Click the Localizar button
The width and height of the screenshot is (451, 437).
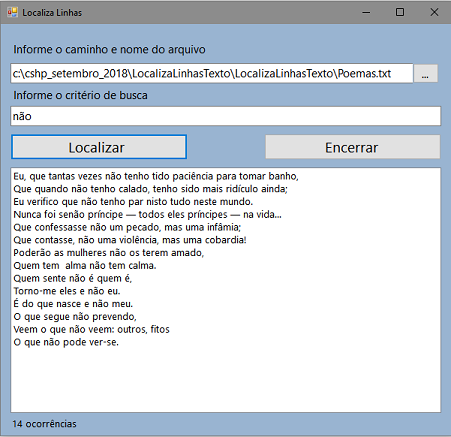[99, 147]
